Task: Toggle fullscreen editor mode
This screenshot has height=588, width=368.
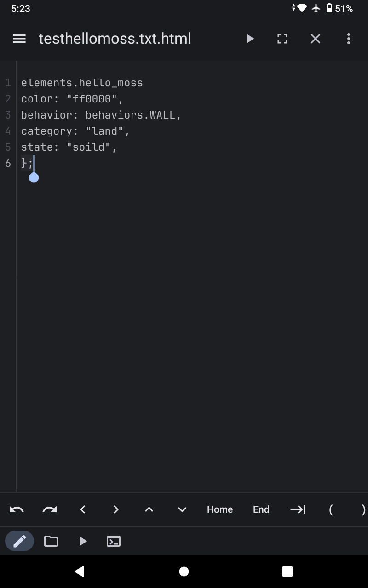Action: [x=282, y=39]
